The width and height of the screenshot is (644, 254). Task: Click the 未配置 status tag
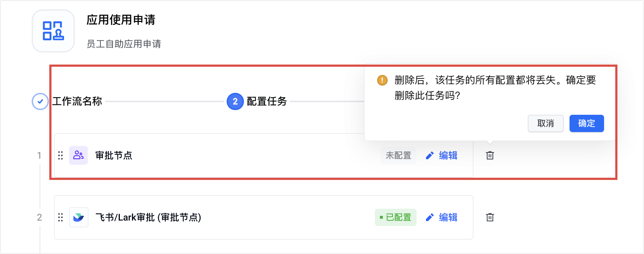398,155
